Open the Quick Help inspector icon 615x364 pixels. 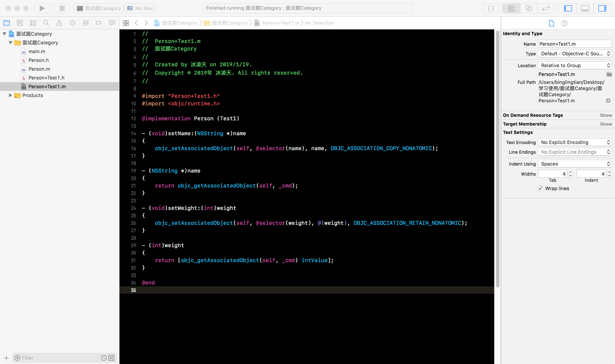(x=564, y=23)
